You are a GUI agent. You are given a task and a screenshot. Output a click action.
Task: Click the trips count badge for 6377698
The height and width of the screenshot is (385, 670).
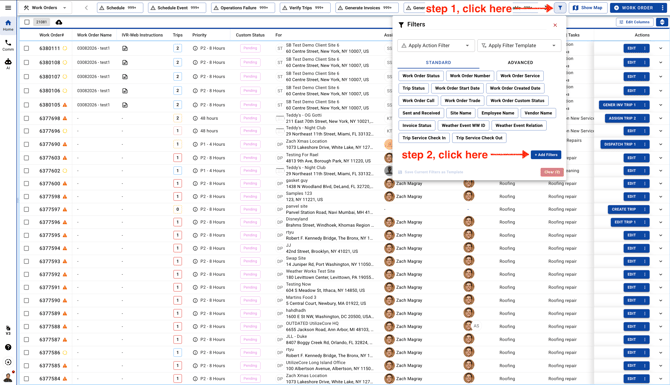point(177,118)
